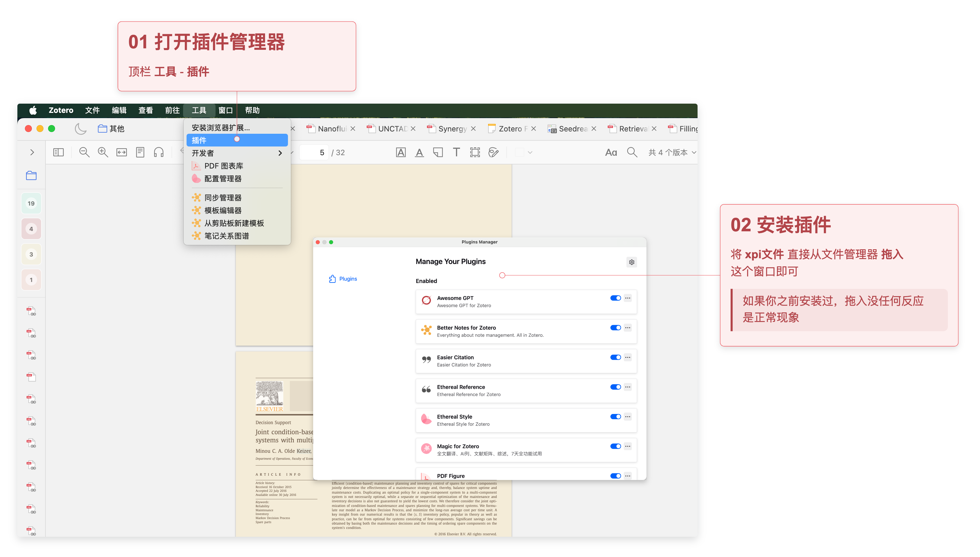The width and height of the screenshot is (980, 557).
Task: Open the 帮助 menu
Action: 252,111
